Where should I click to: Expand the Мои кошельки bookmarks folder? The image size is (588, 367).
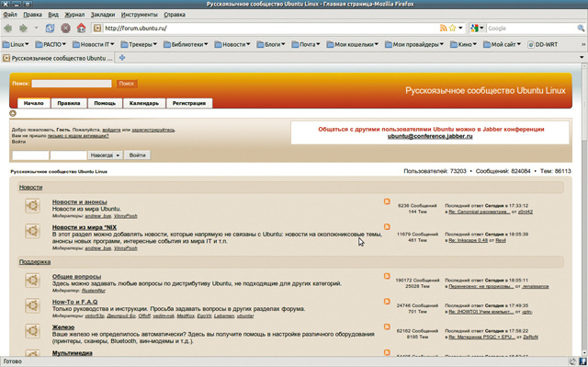[353, 45]
